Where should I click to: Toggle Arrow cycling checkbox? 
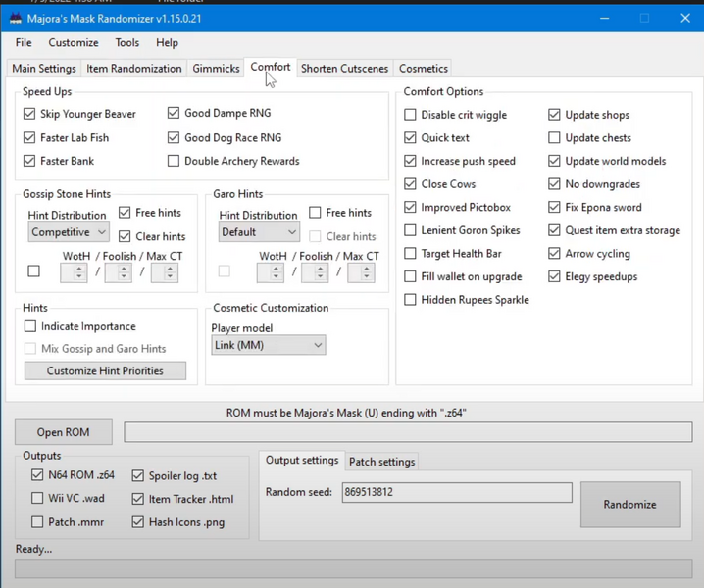coord(554,254)
